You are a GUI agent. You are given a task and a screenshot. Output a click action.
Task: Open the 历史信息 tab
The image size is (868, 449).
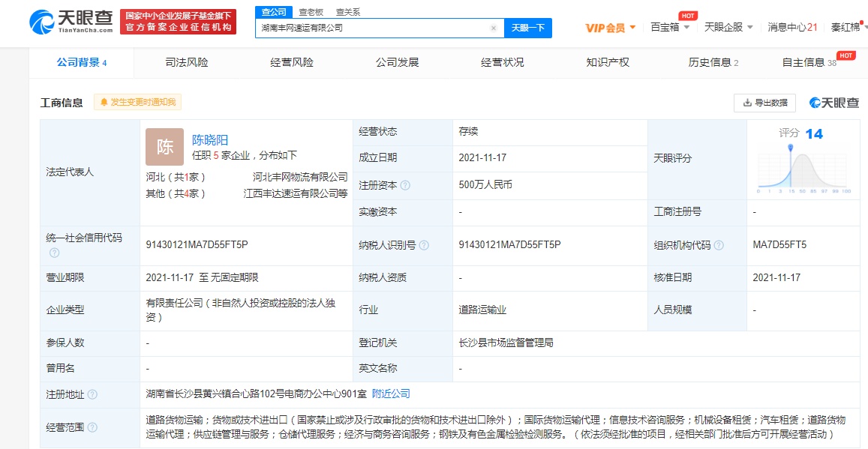pos(713,62)
